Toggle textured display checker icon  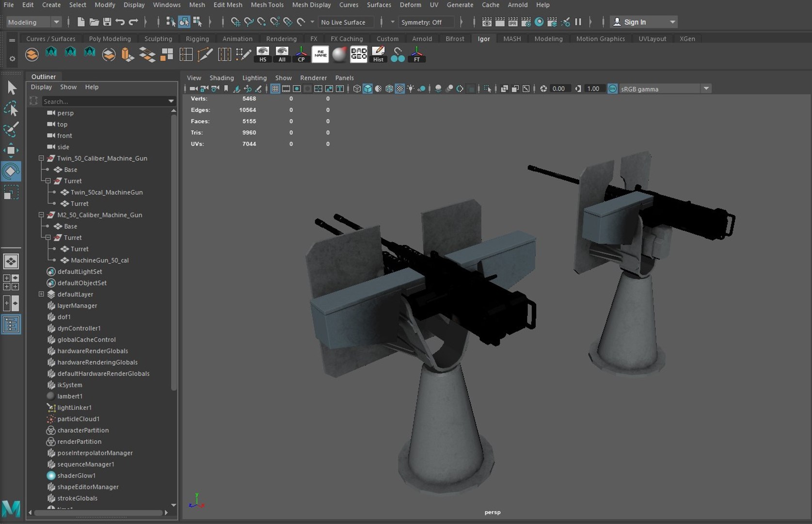click(399, 89)
